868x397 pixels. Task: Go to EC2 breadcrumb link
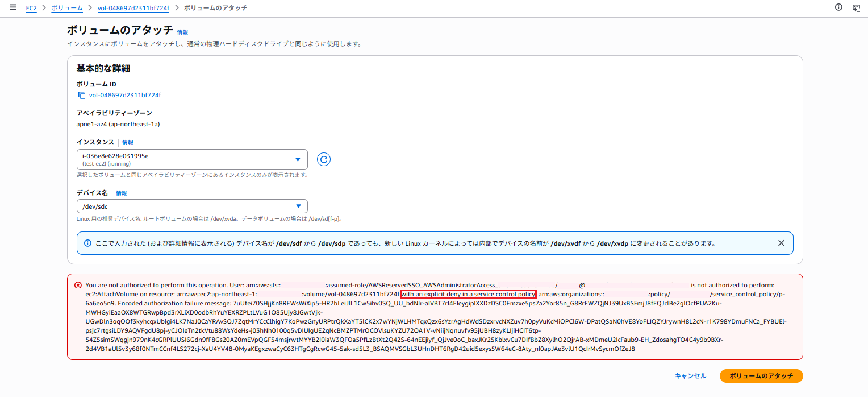[x=31, y=8]
